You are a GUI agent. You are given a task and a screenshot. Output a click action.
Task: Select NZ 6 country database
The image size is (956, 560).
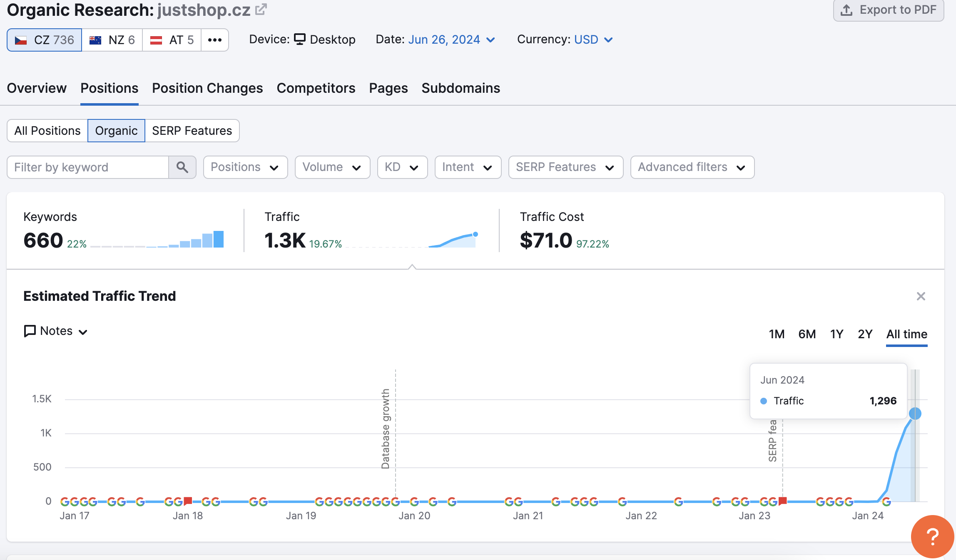point(112,40)
